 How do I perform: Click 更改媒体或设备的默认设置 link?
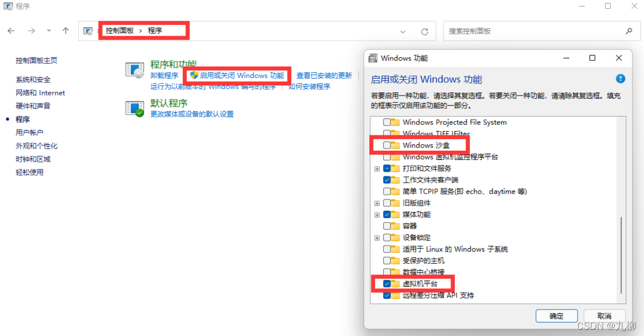(x=192, y=114)
